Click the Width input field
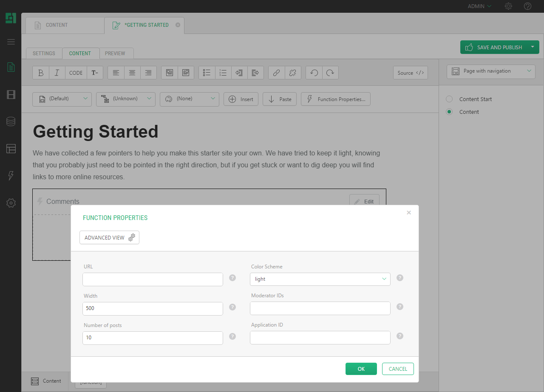 (x=153, y=308)
